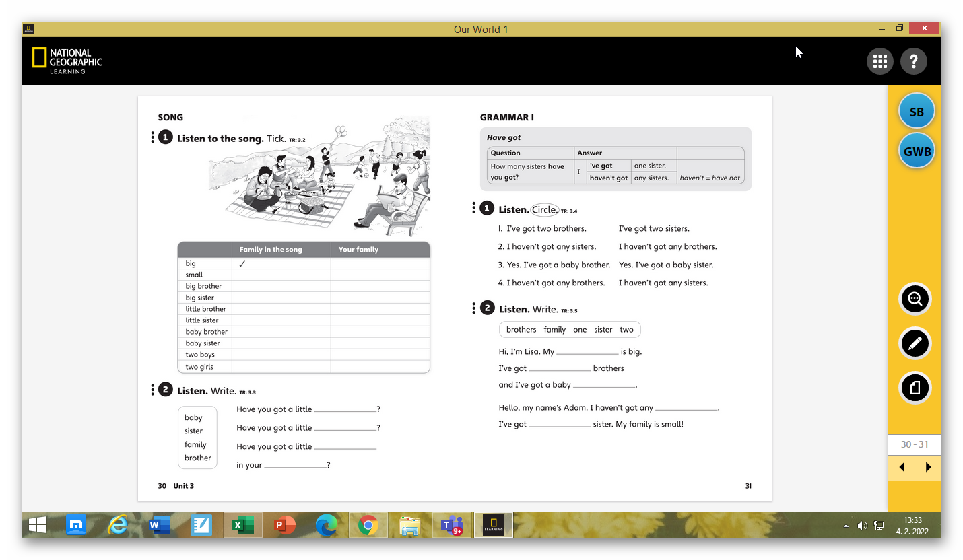This screenshot has height=560, width=963.
Task: Click the Grammar activity number 2 badge
Action: 487,308
